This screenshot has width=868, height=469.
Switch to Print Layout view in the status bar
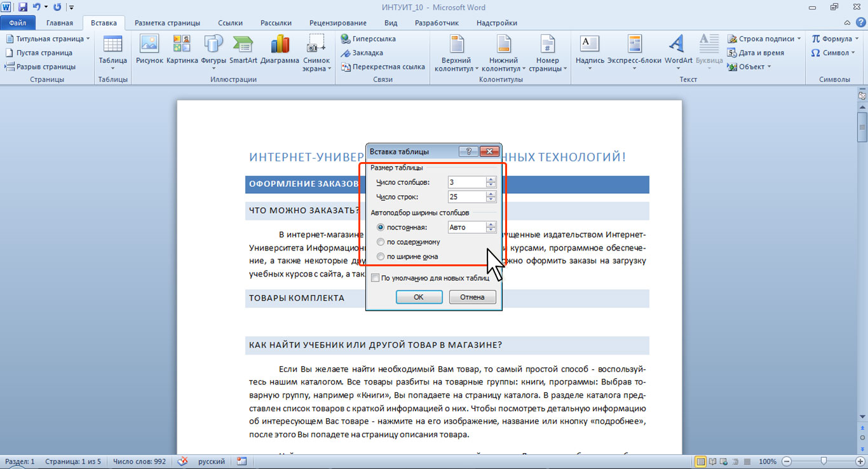pyautogui.click(x=700, y=461)
